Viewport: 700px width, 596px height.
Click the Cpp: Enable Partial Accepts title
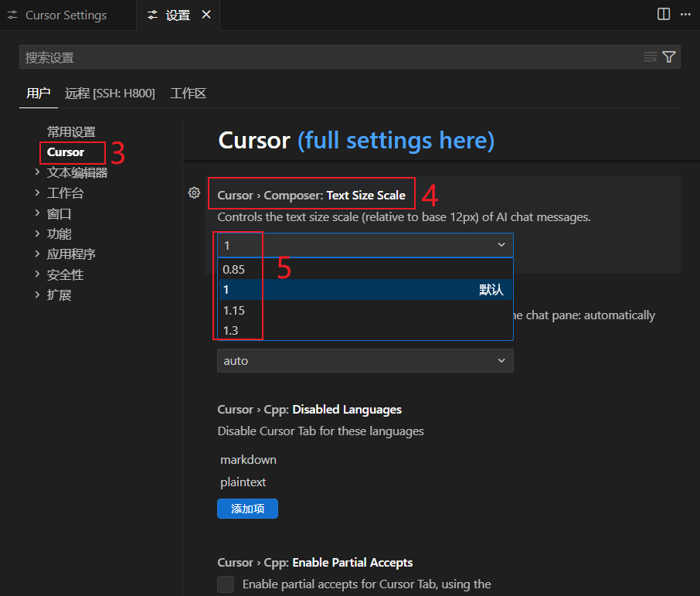314,563
